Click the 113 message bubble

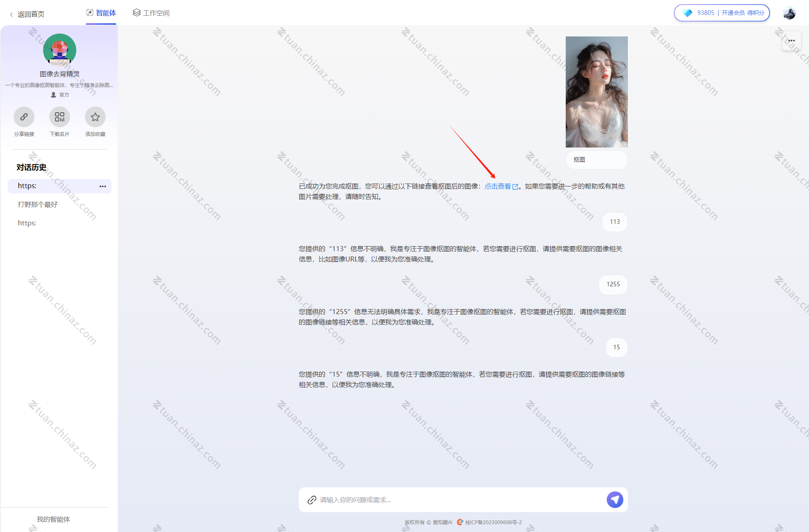pyautogui.click(x=615, y=222)
